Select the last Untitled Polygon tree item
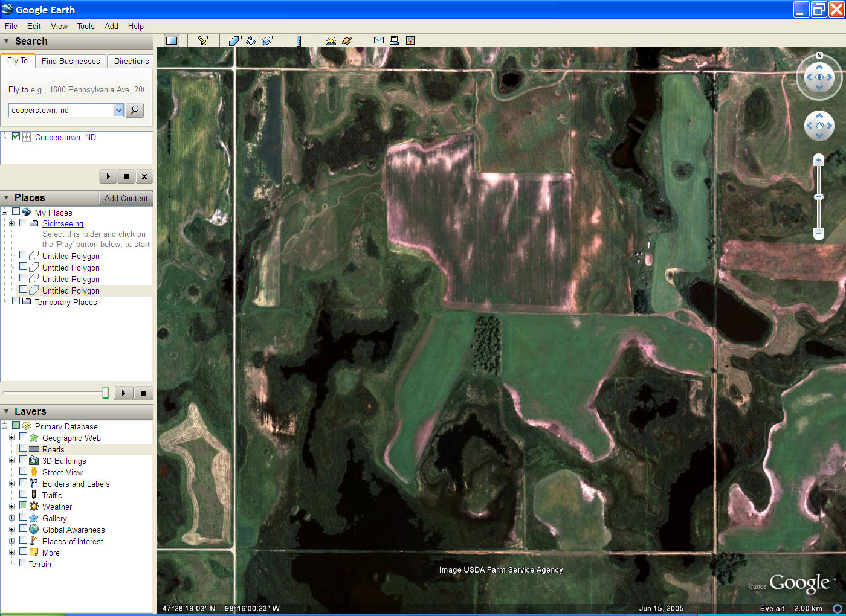The width and height of the screenshot is (846, 616). [x=71, y=290]
